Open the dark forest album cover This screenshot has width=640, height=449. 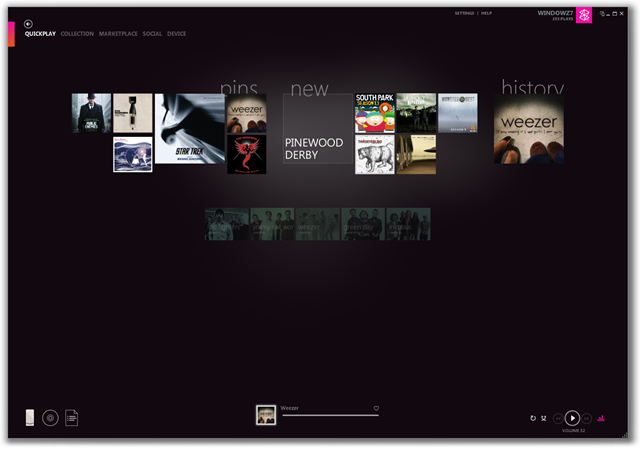point(416,113)
